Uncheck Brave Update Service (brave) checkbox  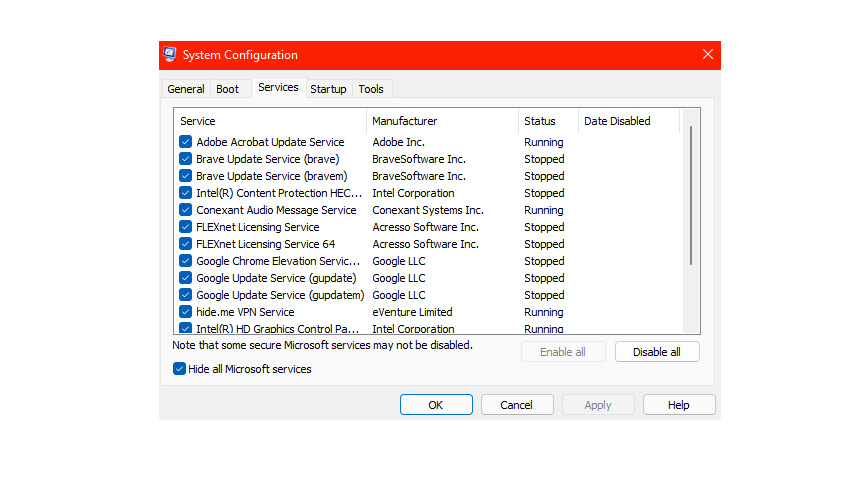click(186, 159)
